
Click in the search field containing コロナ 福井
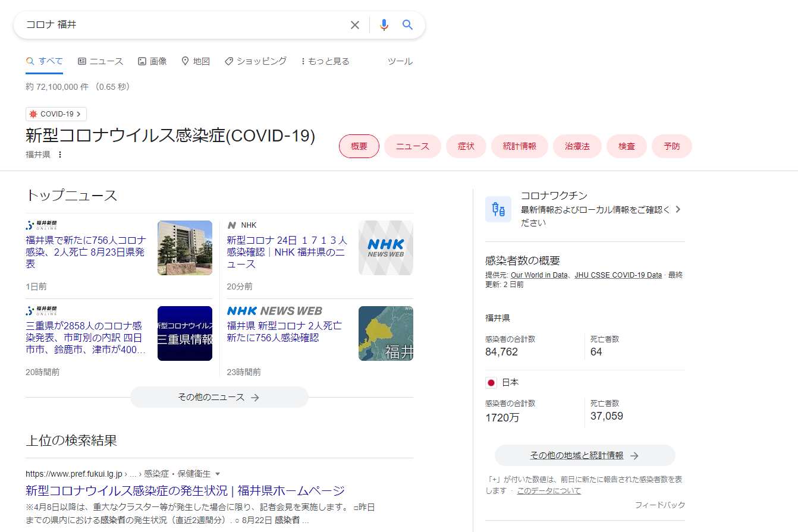click(x=184, y=25)
